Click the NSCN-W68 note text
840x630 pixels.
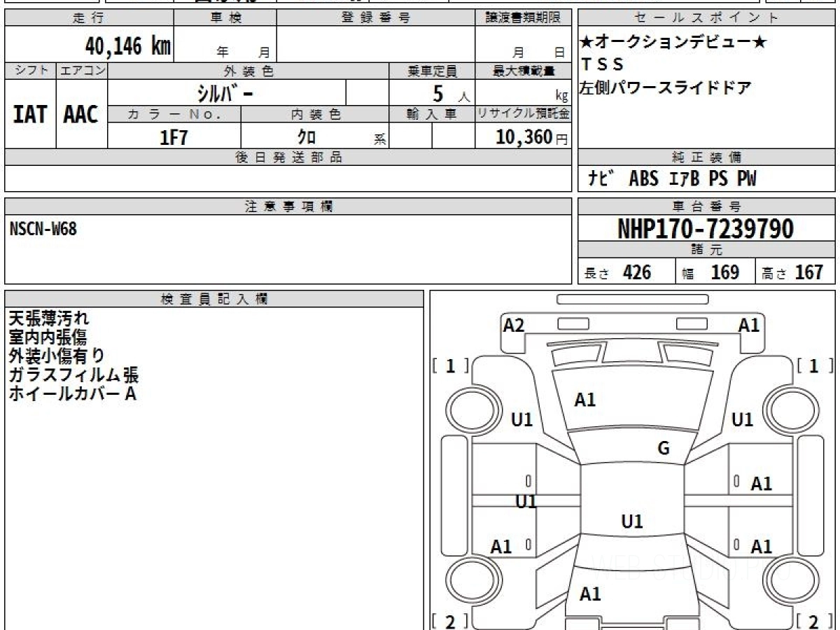point(43,228)
